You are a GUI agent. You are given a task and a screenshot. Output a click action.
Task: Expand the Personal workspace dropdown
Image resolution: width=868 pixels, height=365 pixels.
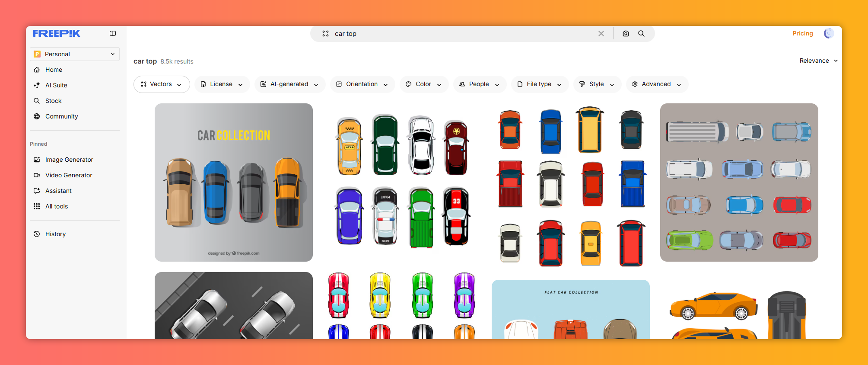point(75,54)
